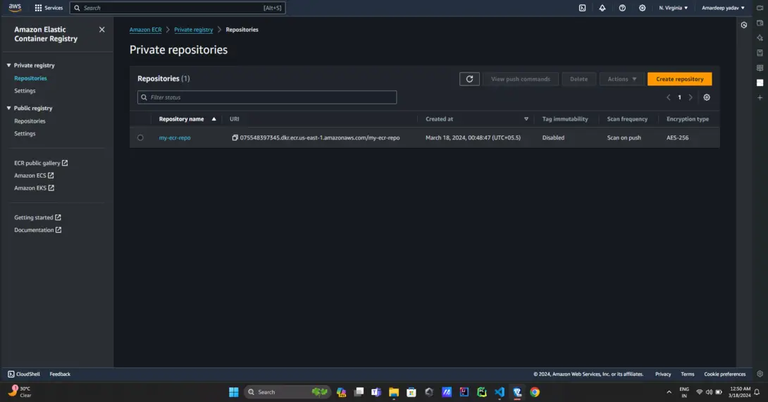Open the notifications bell in AWS header
This screenshot has height=402, width=768.
click(x=602, y=8)
